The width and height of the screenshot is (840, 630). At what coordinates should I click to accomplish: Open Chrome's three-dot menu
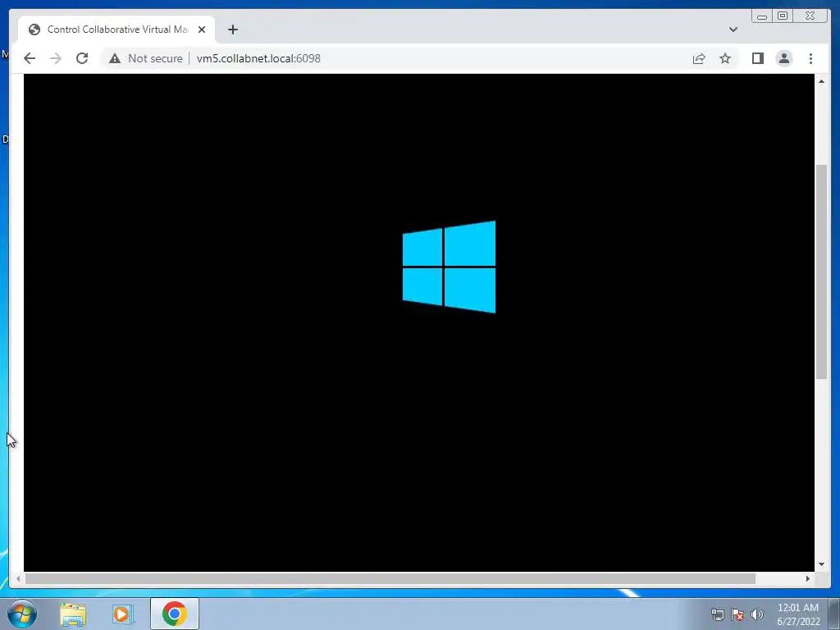pos(810,58)
